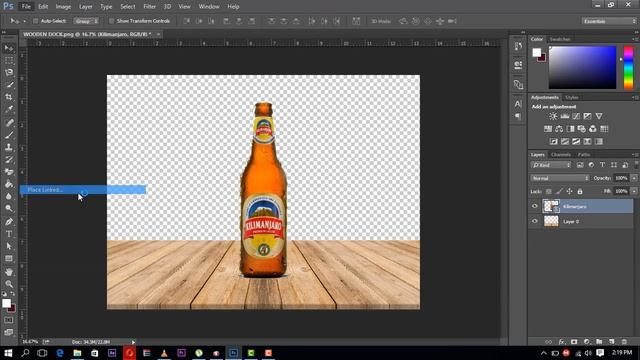Viewport: 640px width, 360px height.
Task: Swap foreground and background colors
Action: (x=13, y=293)
